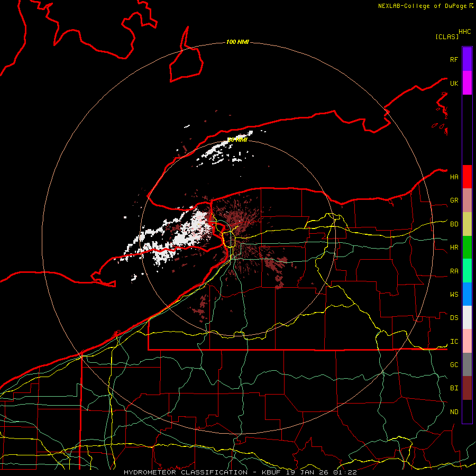Click the UK magenta legend swatch
This screenshot has width=476, height=476.
(467, 83)
